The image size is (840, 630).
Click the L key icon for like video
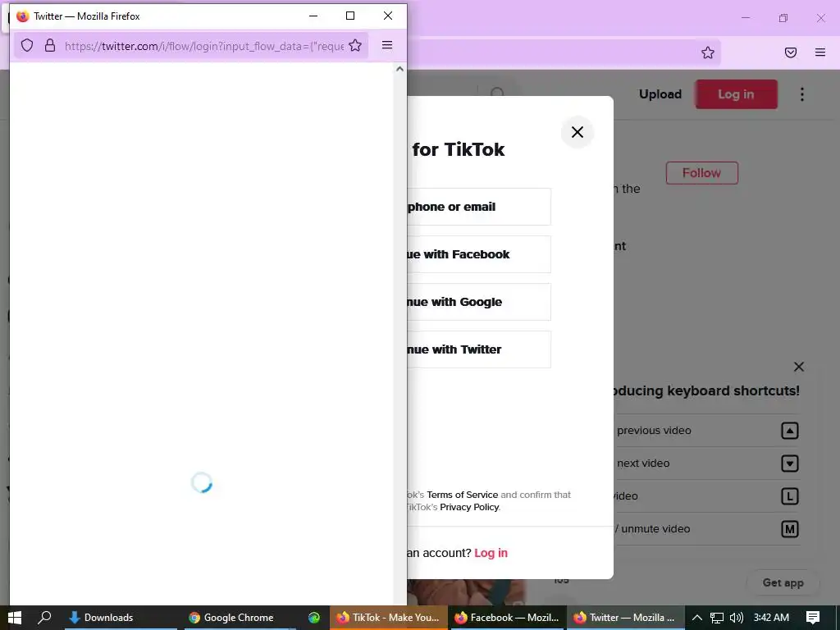(790, 496)
